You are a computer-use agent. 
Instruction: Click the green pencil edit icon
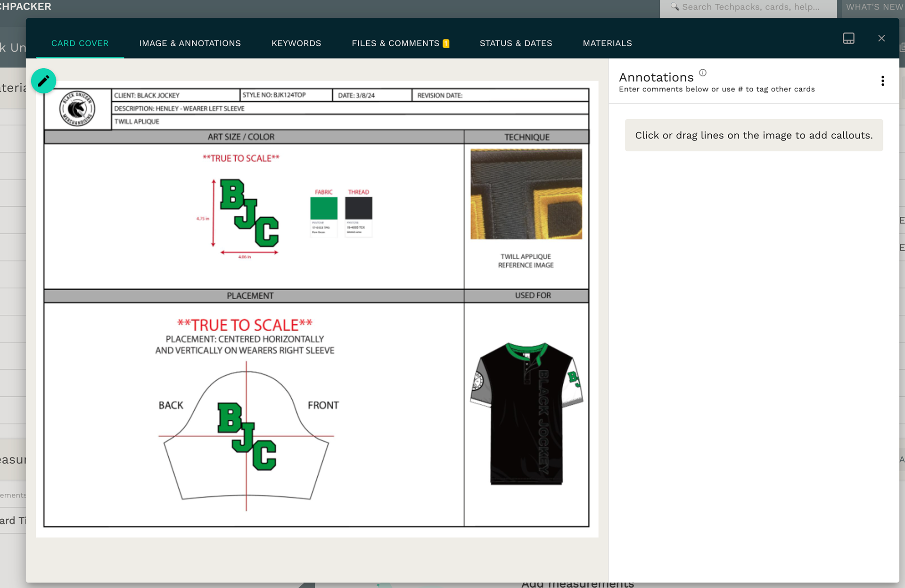tap(43, 81)
